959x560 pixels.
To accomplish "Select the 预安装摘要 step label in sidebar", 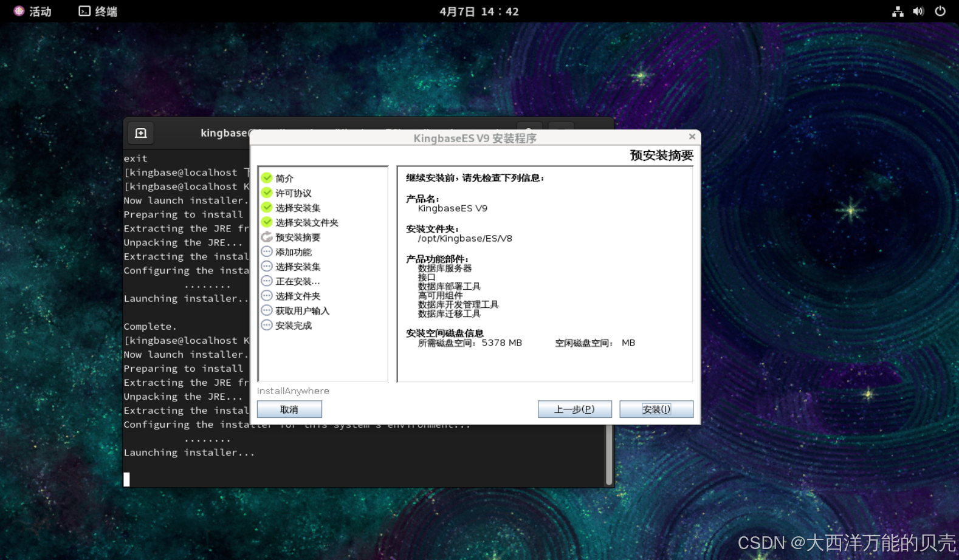I will [x=298, y=237].
